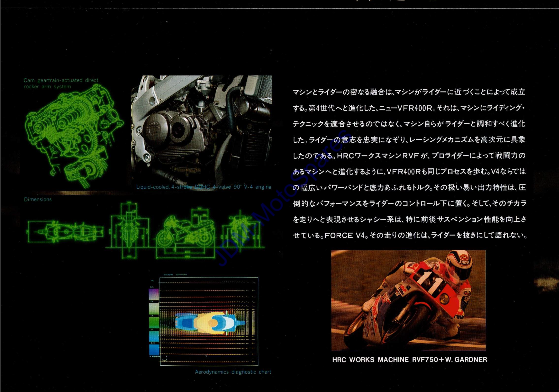
Task: Click the green legend swatch in chart
Action: click(153, 323)
